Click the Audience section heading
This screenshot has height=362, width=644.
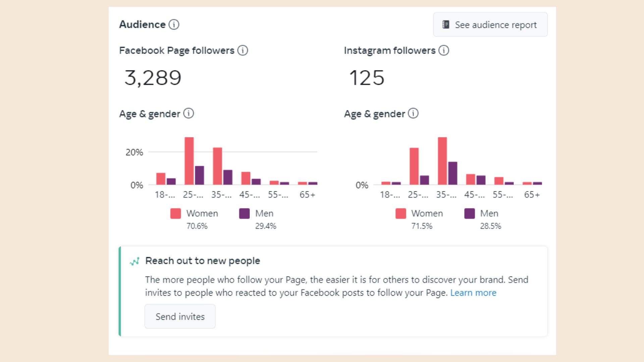(142, 24)
